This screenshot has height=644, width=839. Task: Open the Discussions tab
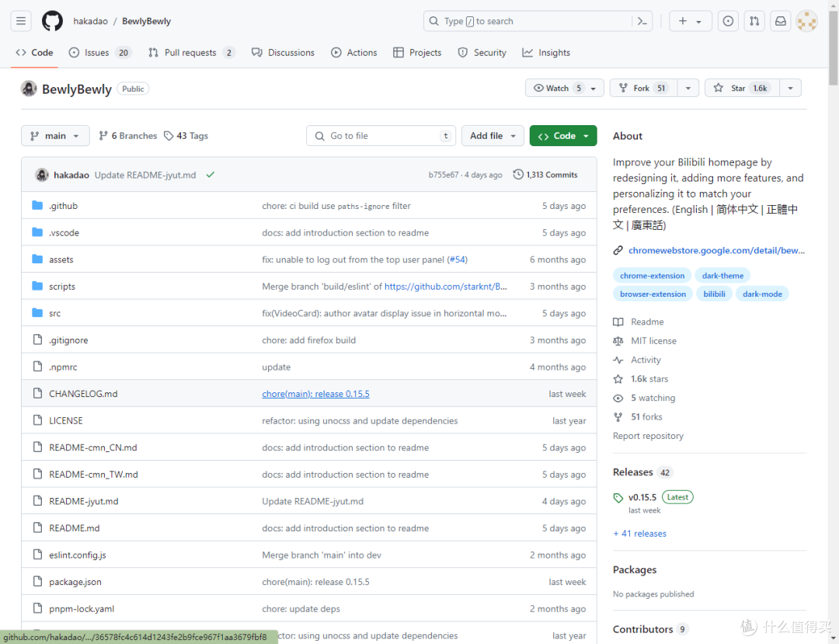283,52
